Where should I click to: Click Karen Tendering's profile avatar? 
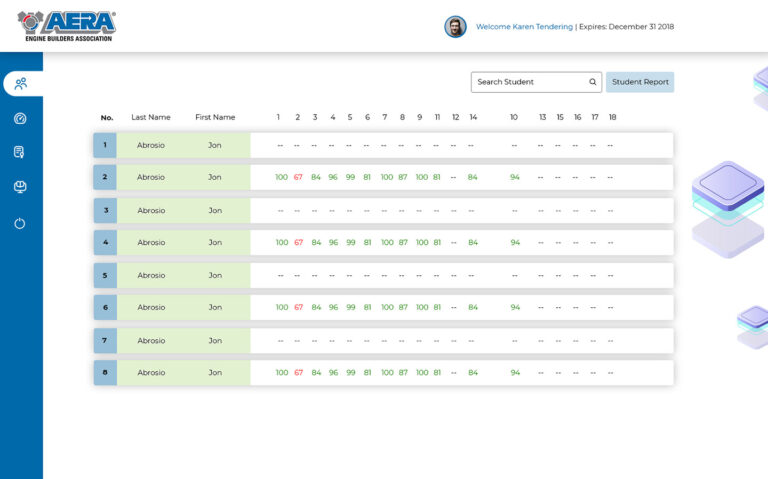point(455,27)
